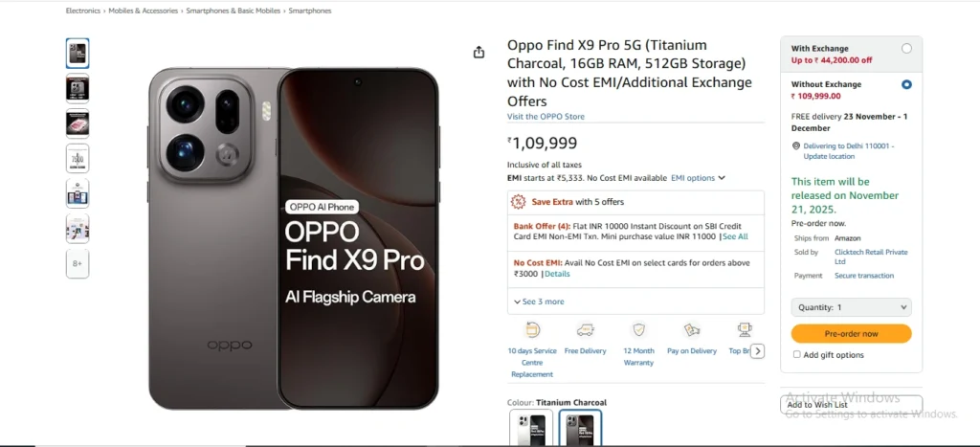980x447 pixels.
Task: Expand See 3 more offers
Action: coord(540,302)
